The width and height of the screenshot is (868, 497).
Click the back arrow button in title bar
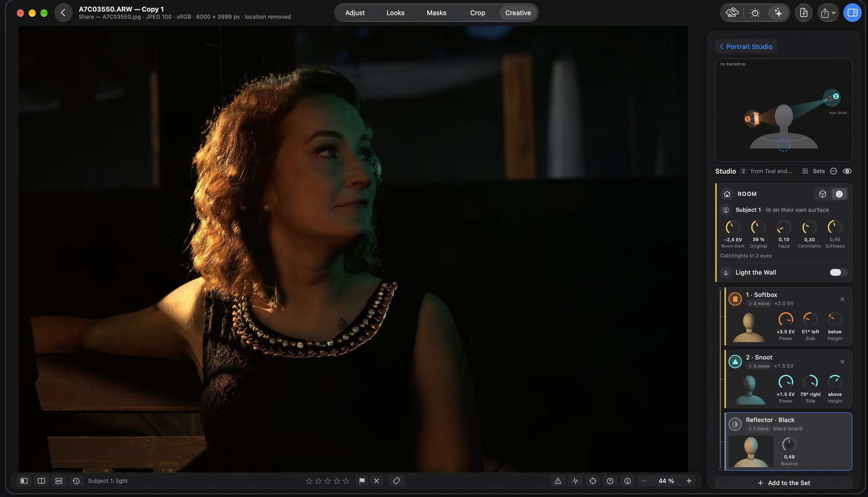63,13
